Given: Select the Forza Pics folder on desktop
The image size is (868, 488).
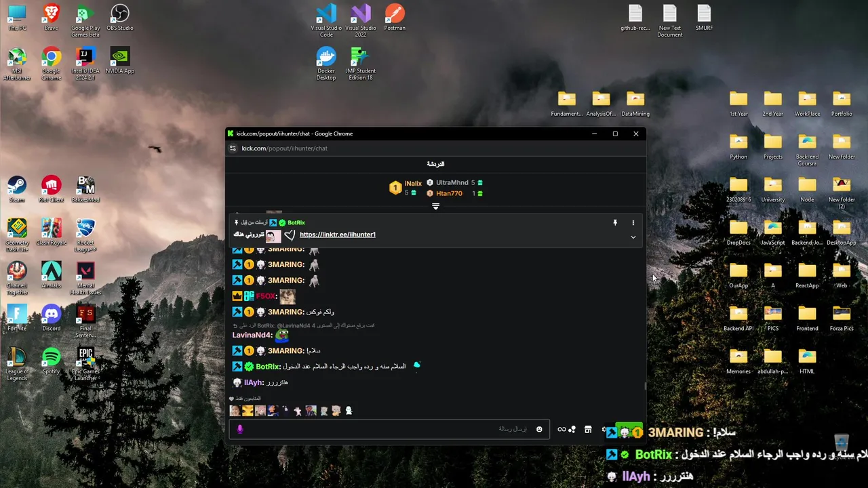Looking at the screenshot, I should (x=842, y=318).
